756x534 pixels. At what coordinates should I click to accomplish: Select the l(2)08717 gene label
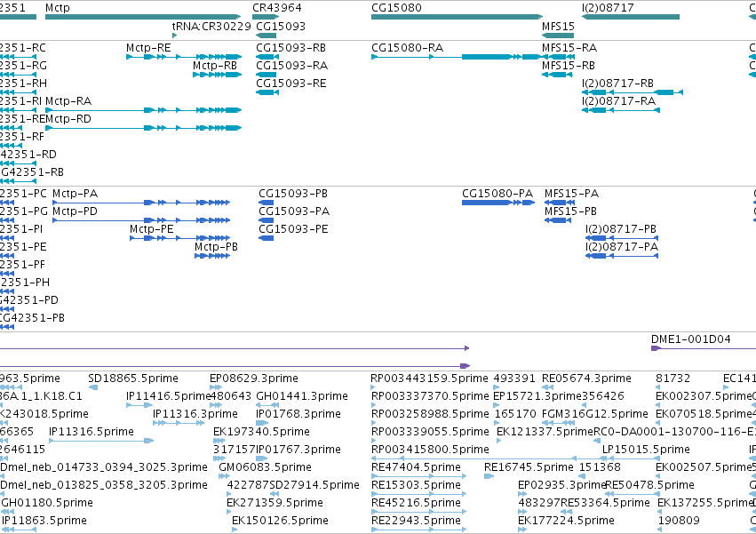pos(608,8)
